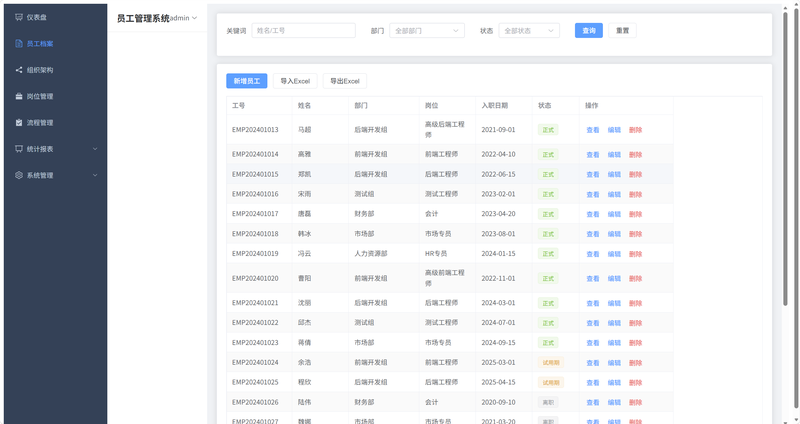Edit employee 唐磊 row
Image resolution: width=800 pixels, height=424 pixels.
point(614,214)
